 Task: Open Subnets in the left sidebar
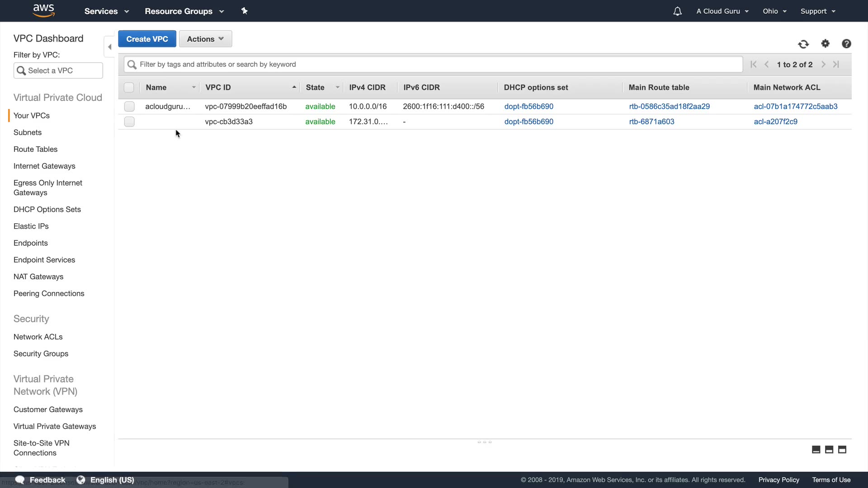pos(28,132)
